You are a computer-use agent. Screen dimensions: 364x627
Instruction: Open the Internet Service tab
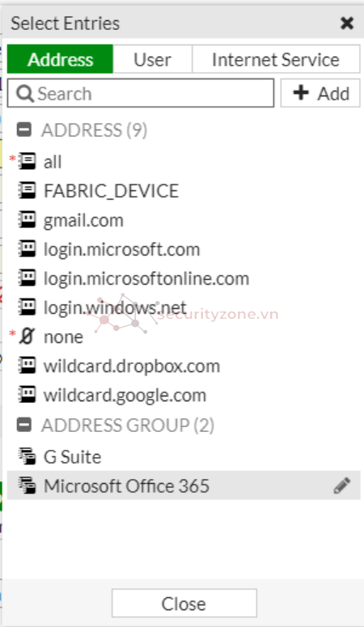click(x=276, y=59)
